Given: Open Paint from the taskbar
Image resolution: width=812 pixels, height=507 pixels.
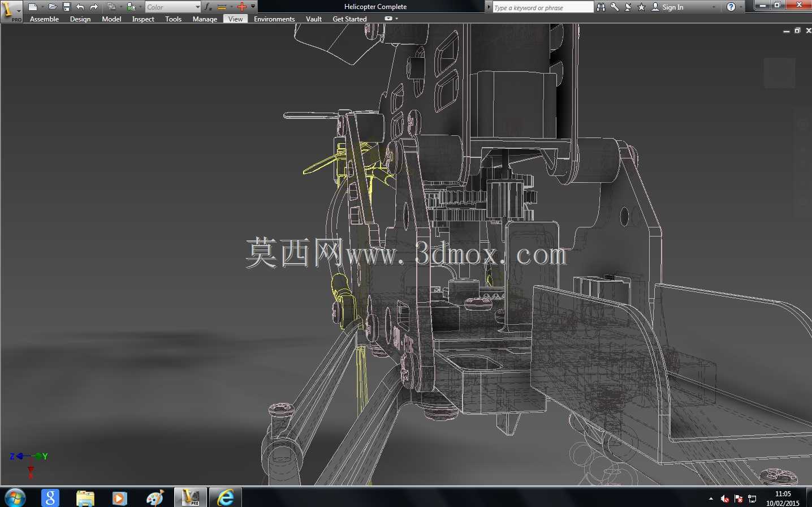Looking at the screenshot, I should point(155,498).
